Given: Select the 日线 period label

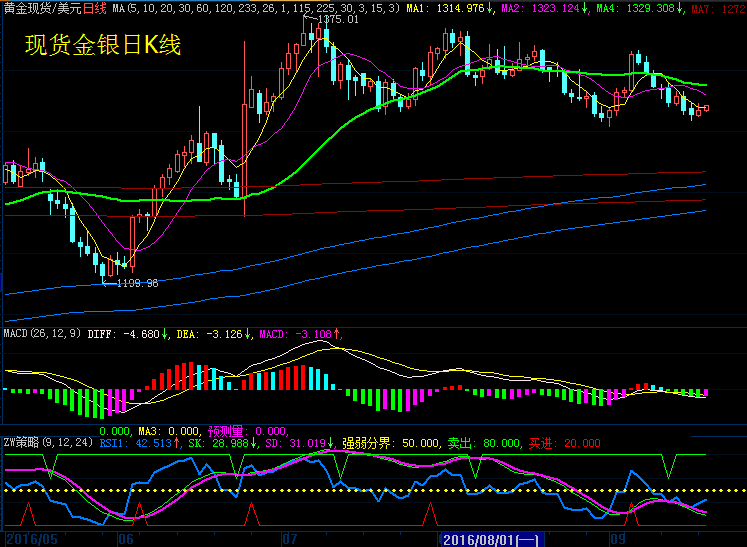Looking at the screenshot, I should click(93, 8).
